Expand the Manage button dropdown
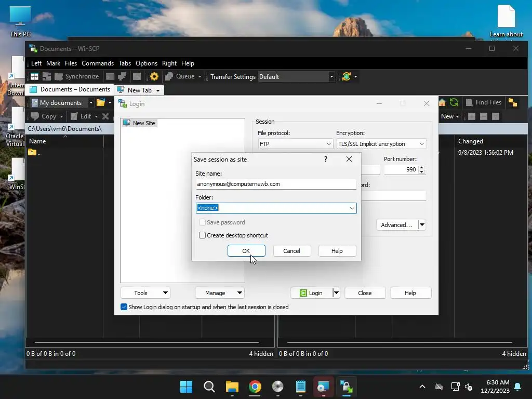The image size is (532, 399). 240,293
